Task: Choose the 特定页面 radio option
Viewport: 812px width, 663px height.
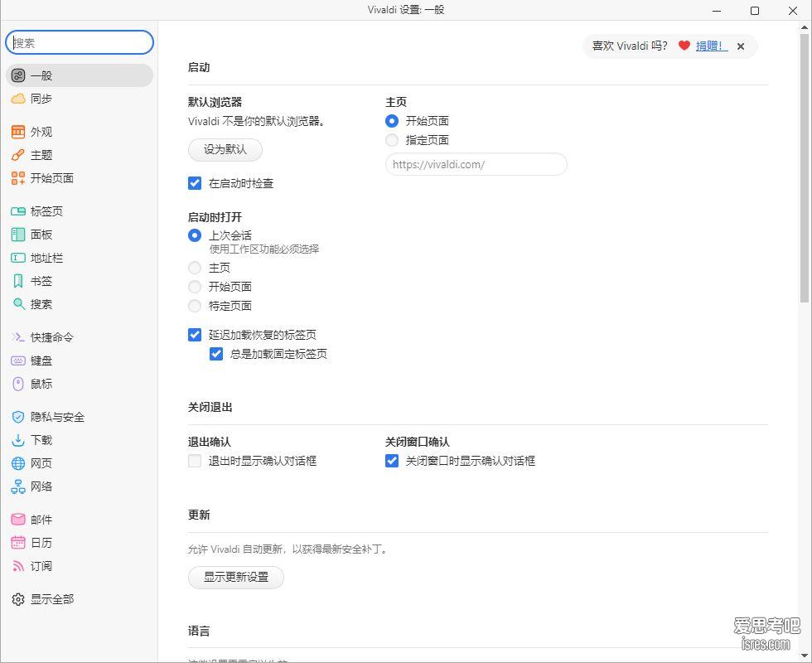Action: coord(195,306)
